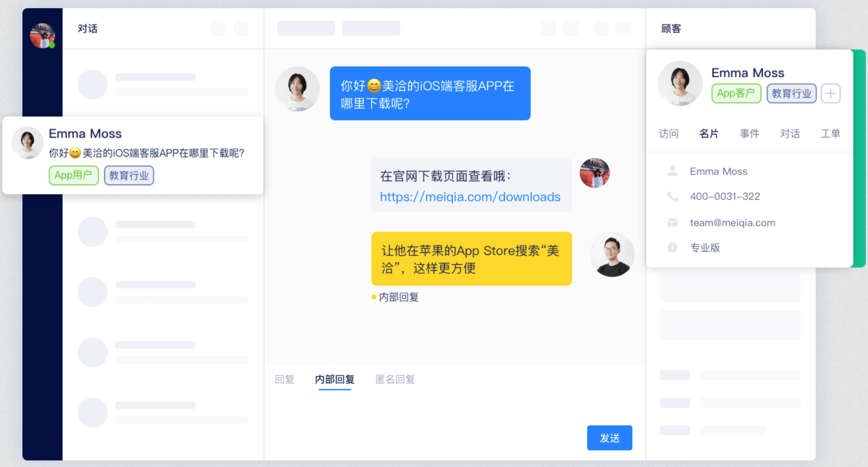Switch to the 对话 tab in customer panel

(x=790, y=134)
